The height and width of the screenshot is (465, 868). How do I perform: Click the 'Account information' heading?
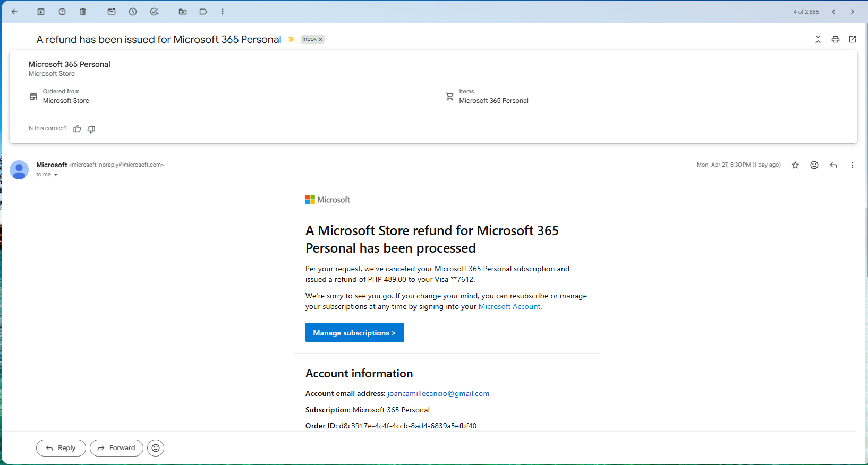coord(359,374)
